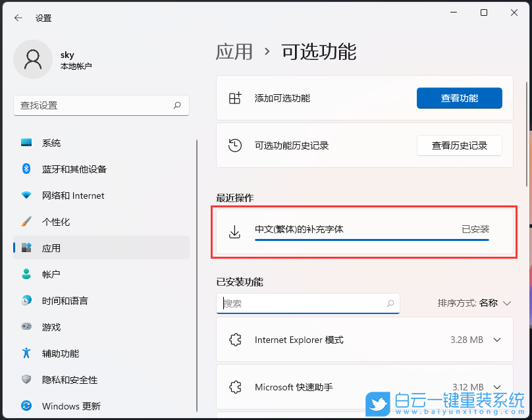Go back using the arrow button

[x=18, y=18]
